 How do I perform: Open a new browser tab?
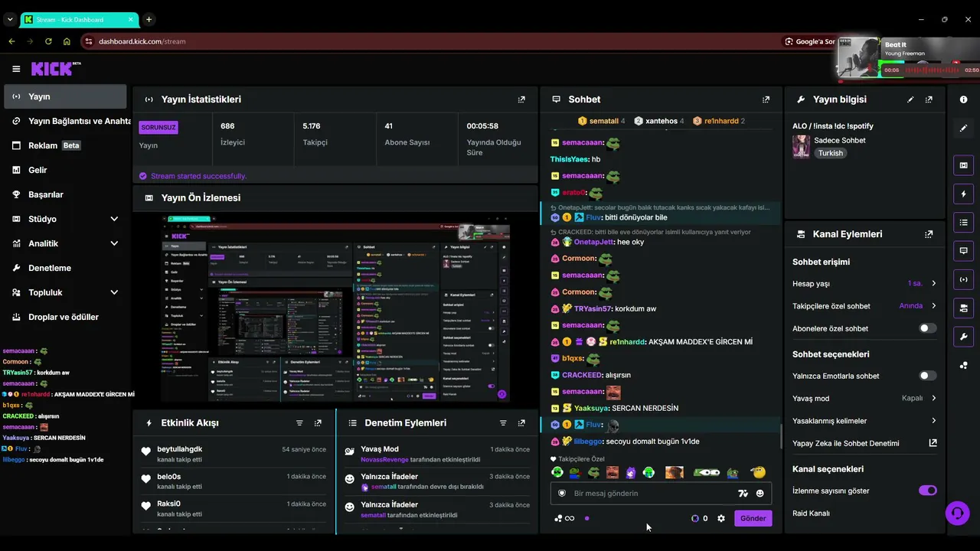(149, 19)
